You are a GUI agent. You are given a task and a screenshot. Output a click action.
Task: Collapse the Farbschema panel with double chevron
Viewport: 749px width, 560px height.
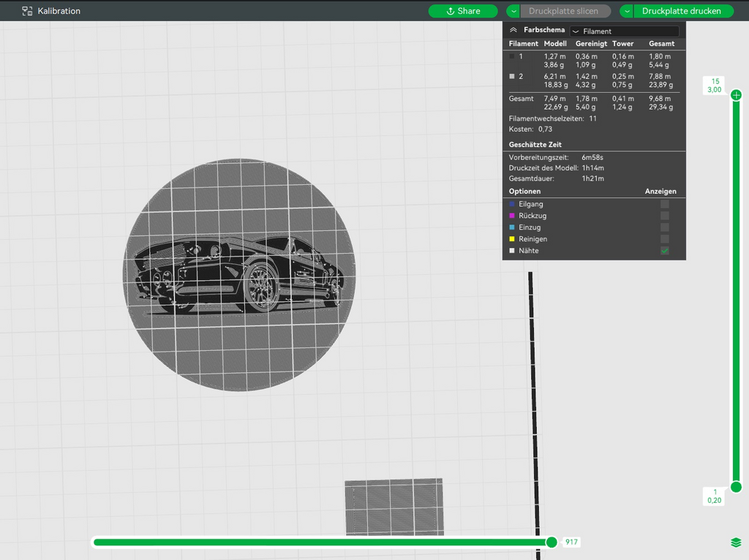click(x=513, y=30)
